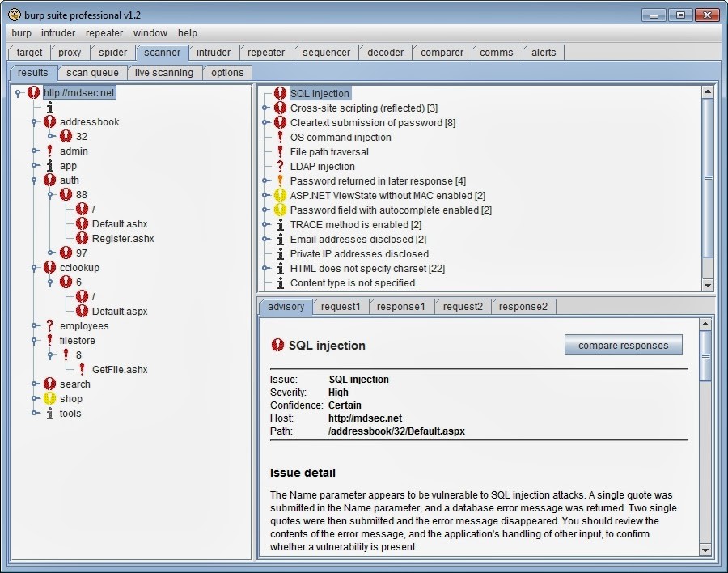Switch to the alerts tab
The width and height of the screenshot is (728, 573).
[x=544, y=53]
